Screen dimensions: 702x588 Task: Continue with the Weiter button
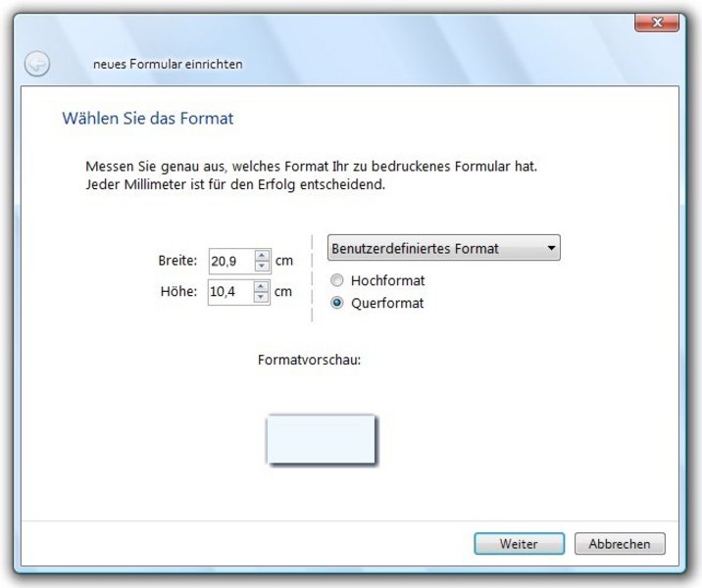[x=520, y=544]
